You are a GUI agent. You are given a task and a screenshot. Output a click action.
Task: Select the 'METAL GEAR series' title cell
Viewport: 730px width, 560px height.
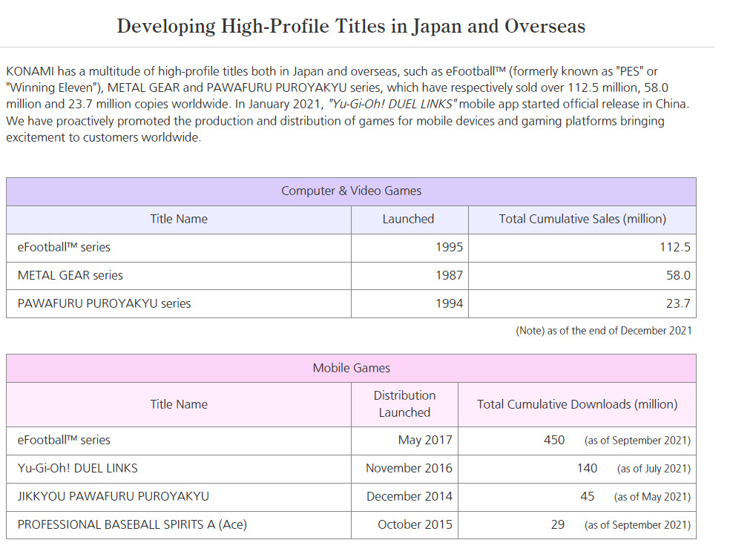70,275
